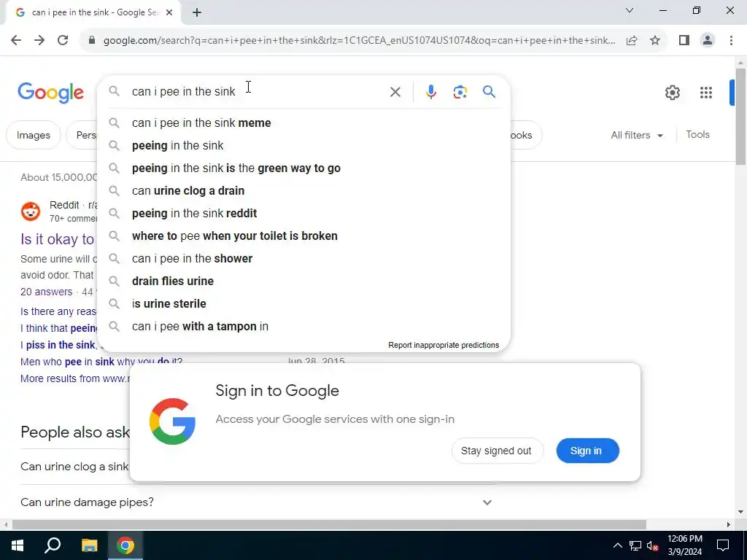This screenshot has width=747, height=560.
Task: Click the horizontal scrollbar at page bottom
Action: pyautogui.click(x=329, y=525)
